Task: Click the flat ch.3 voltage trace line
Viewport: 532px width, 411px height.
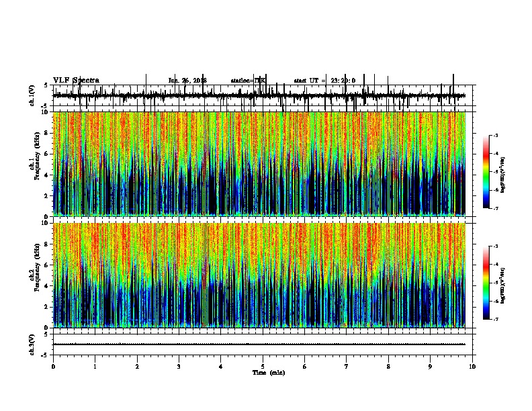Action: pyautogui.click(x=259, y=345)
